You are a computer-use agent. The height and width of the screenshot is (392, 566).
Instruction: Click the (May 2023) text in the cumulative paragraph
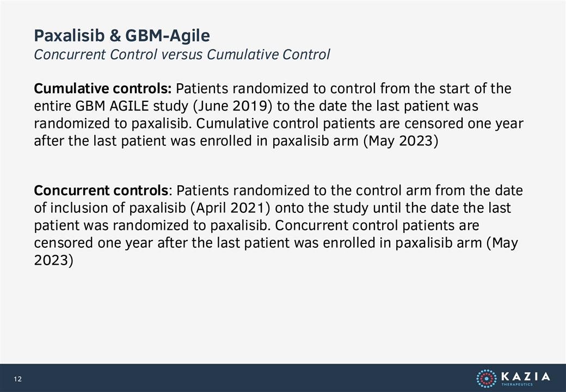(x=401, y=141)
